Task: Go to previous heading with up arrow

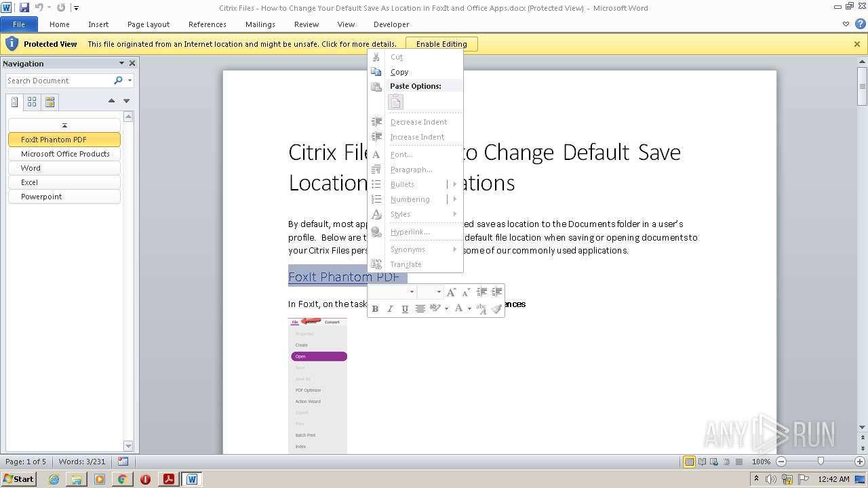Action: pyautogui.click(x=111, y=101)
